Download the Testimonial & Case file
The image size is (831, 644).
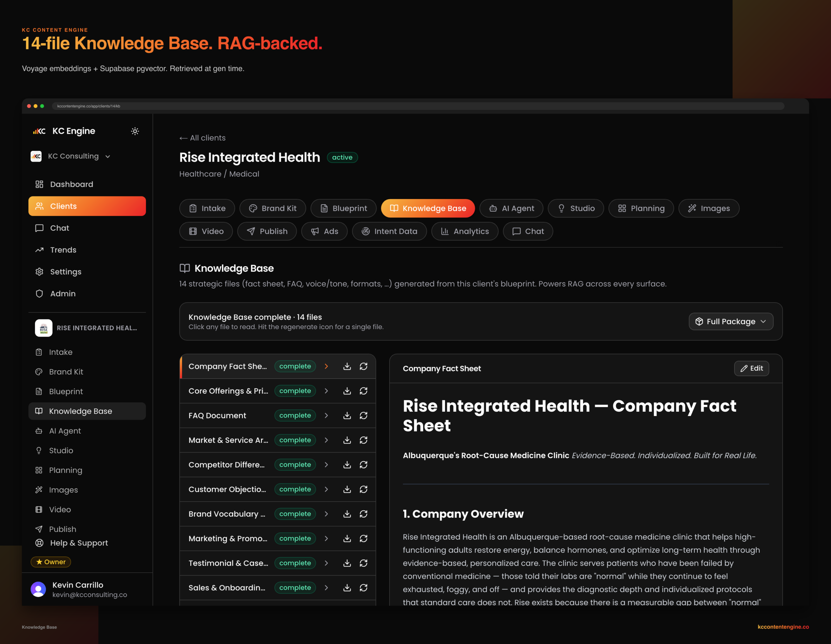coord(347,563)
